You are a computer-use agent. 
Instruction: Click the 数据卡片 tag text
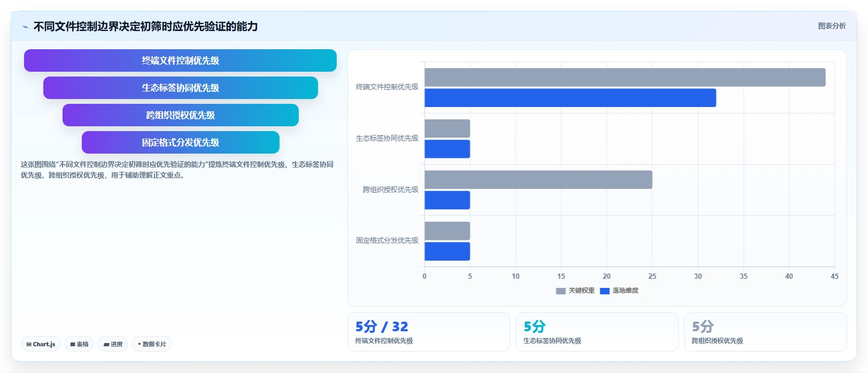click(154, 344)
